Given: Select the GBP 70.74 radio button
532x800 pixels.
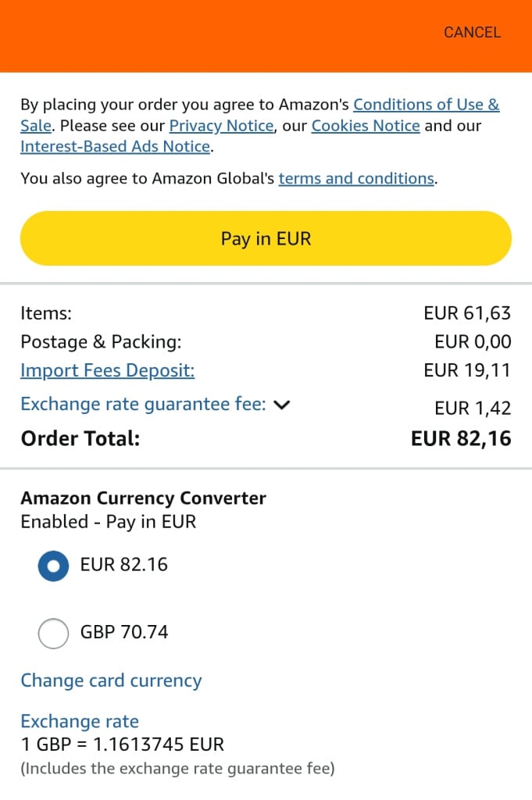Looking at the screenshot, I should click(53, 633).
